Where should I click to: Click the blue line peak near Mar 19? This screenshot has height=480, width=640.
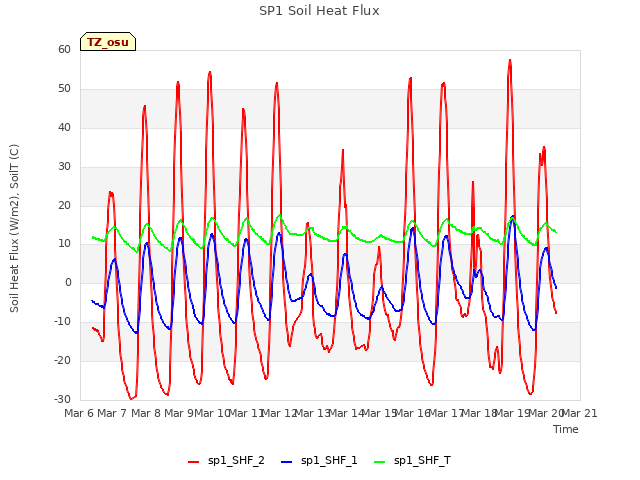tap(513, 216)
